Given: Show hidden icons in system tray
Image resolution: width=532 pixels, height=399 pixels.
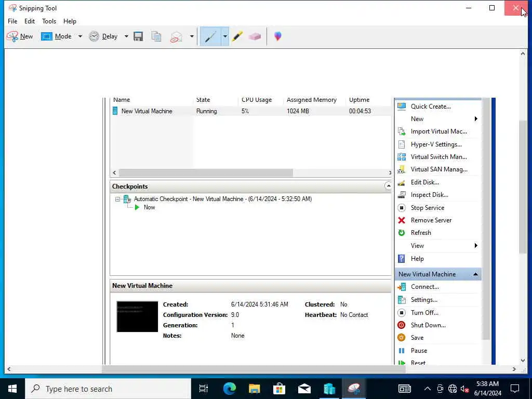Looking at the screenshot, I should point(428,389).
